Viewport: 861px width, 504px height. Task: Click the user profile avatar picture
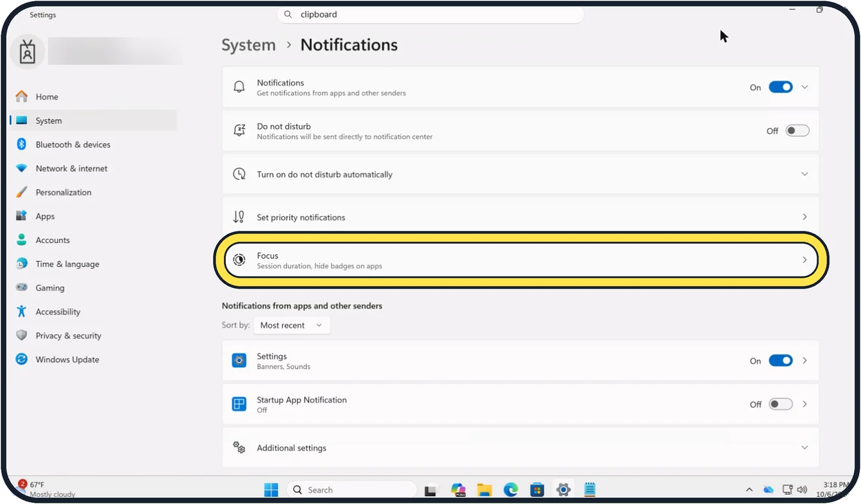pyautogui.click(x=27, y=52)
